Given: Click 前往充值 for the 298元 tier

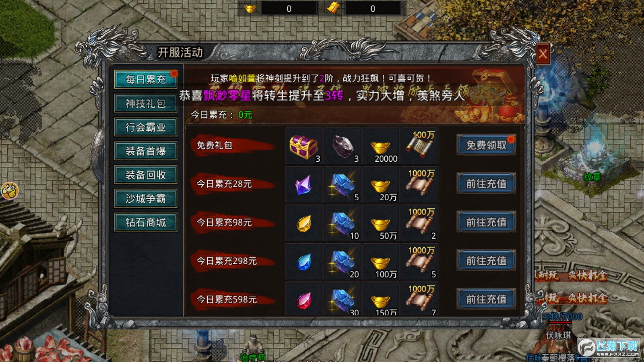Looking at the screenshot, I should click(486, 261).
